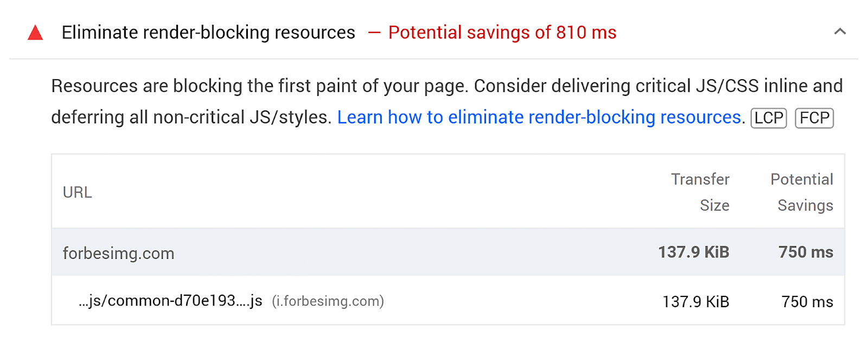Select the Eliminate render-blocking resources heading
The width and height of the screenshot is (868, 350).
(208, 33)
